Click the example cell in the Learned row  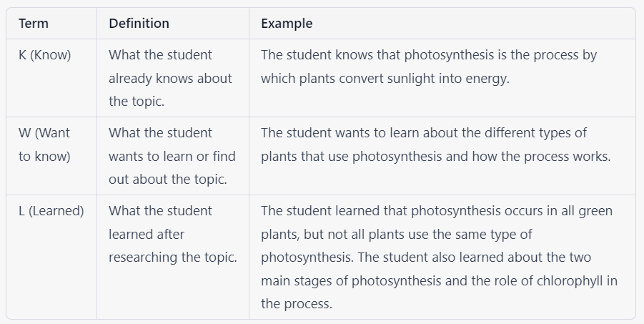(x=438, y=257)
